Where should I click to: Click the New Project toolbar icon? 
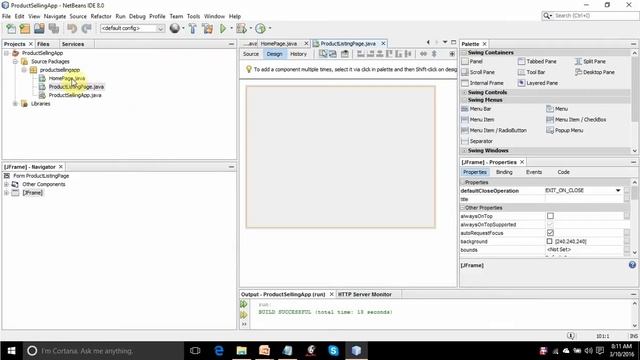click(25, 28)
